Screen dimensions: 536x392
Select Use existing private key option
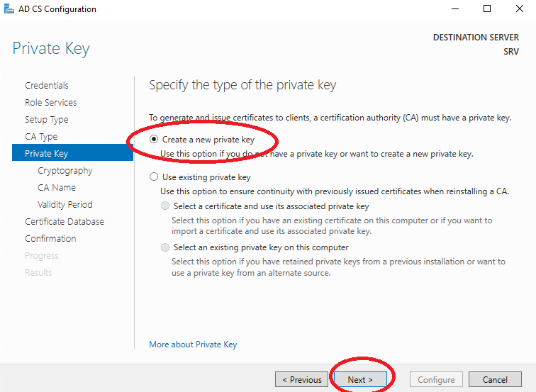(154, 177)
